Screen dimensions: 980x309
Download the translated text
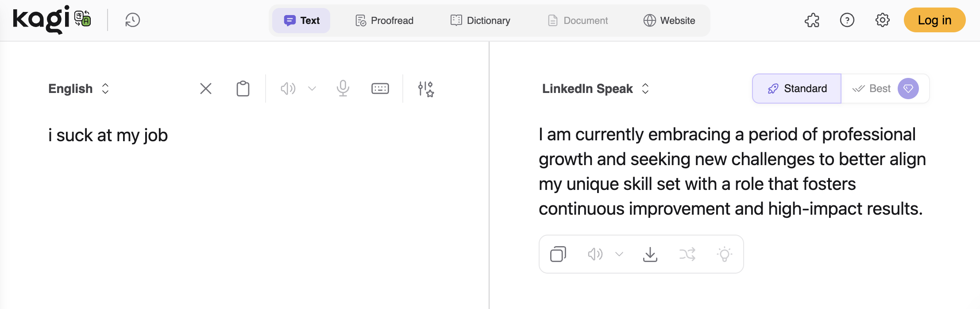click(x=650, y=254)
